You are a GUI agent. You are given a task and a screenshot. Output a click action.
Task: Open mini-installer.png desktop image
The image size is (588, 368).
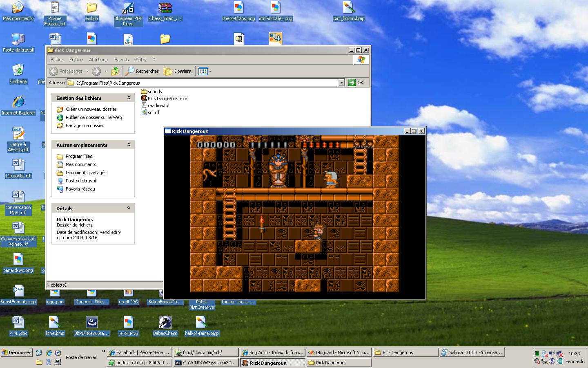pyautogui.click(x=276, y=11)
